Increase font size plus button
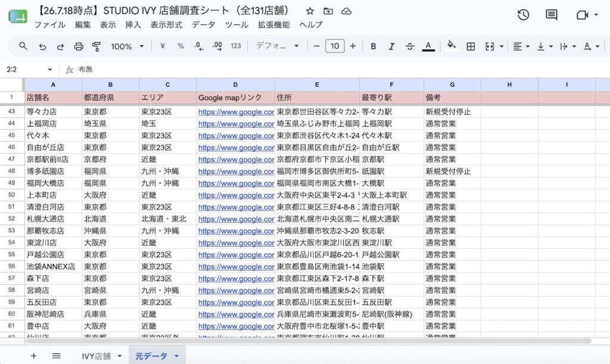This screenshot has height=364, width=610. (x=353, y=46)
